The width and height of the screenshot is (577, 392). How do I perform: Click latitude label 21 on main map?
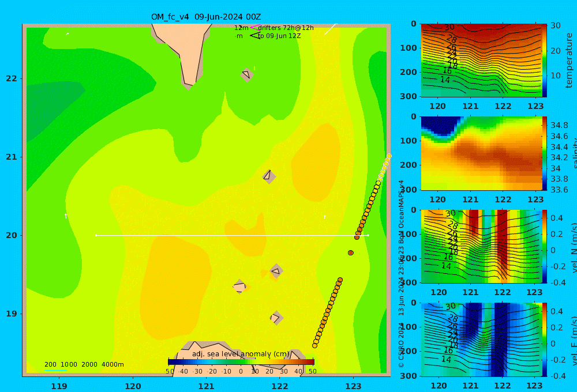(12, 157)
